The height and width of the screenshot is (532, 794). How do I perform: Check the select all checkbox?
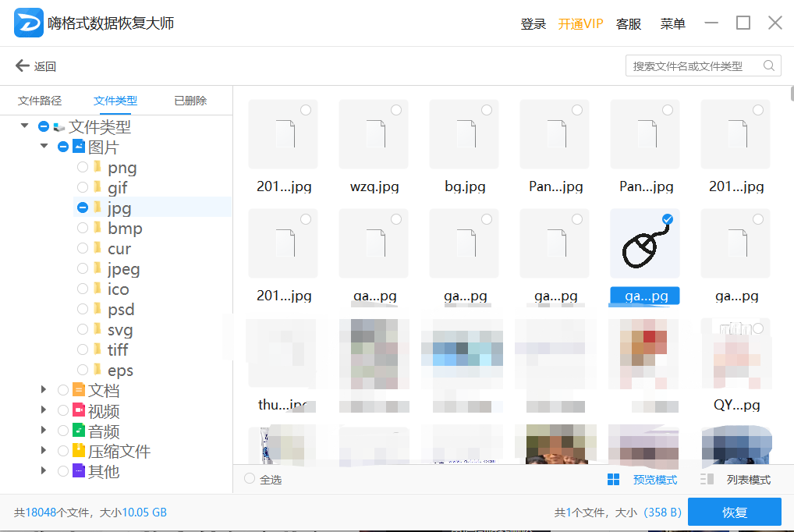(x=250, y=479)
